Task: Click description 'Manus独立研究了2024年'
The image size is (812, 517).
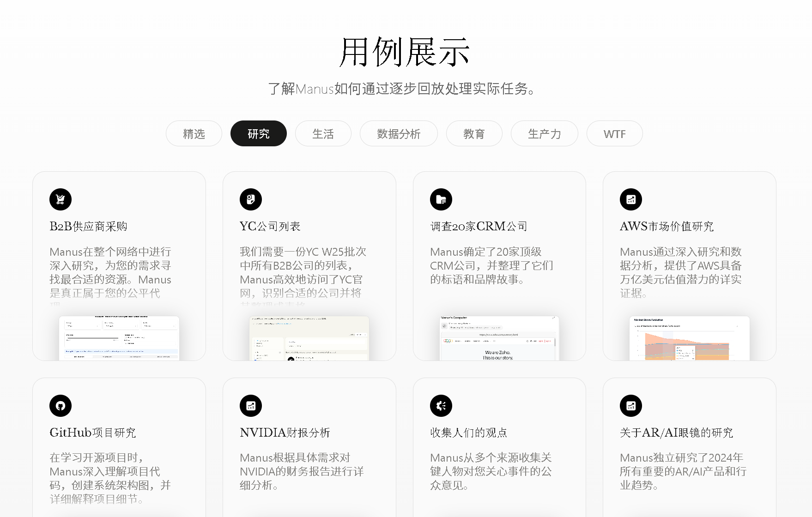Action: pyautogui.click(x=683, y=471)
